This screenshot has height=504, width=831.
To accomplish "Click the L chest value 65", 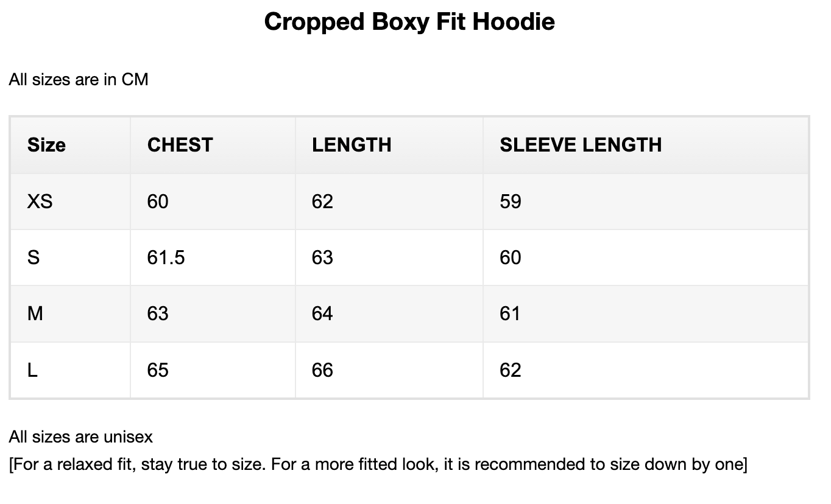I will pyautogui.click(x=158, y=370).
